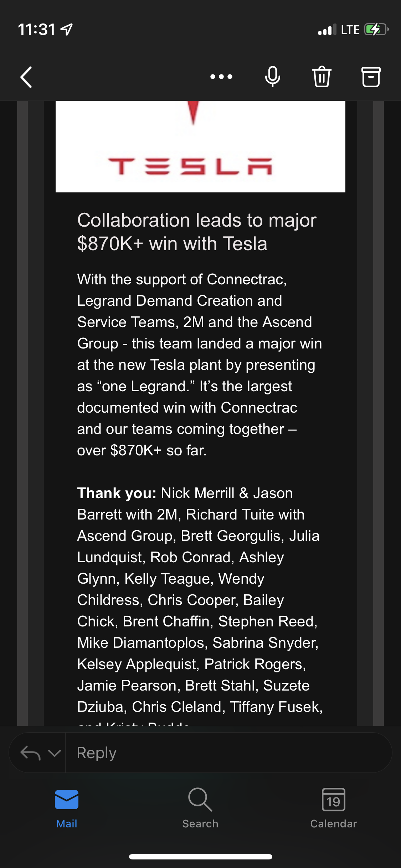This screenshot has width=401, height=868.
Task: Delete this email with the trash icon
Action: pyautogui.click(x=322, y=77)
